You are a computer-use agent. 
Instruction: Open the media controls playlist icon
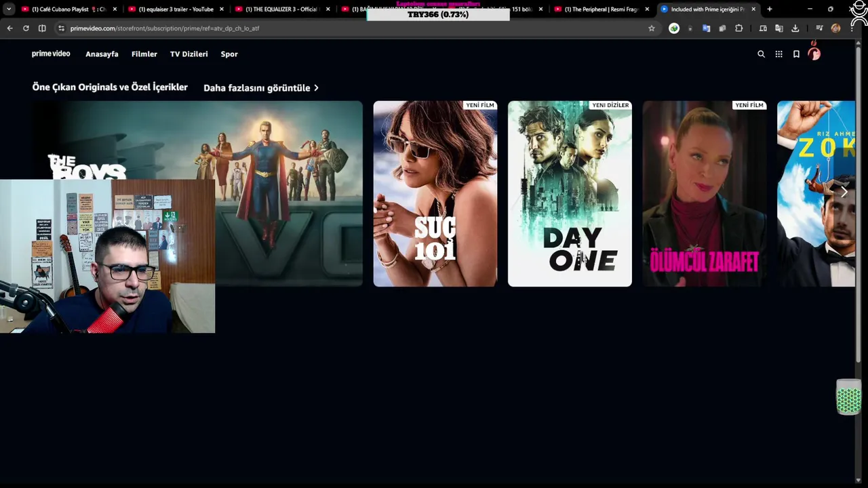click(819, 28)
